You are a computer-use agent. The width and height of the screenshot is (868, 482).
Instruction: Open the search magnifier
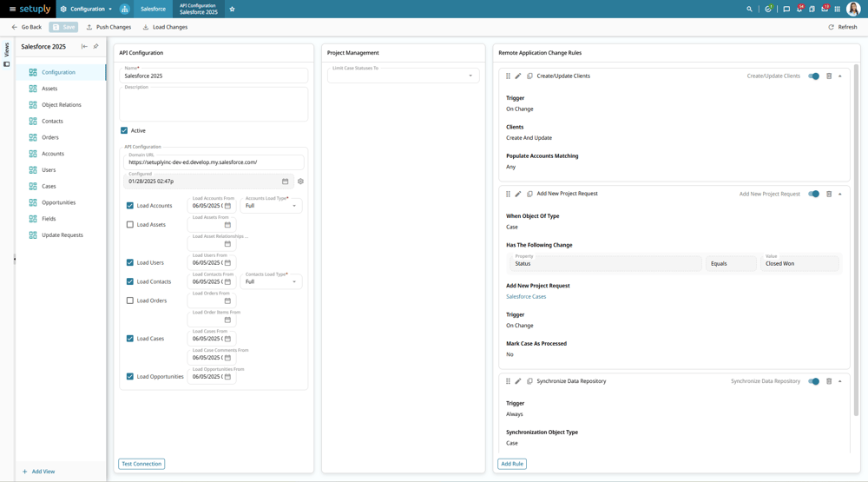750,9
